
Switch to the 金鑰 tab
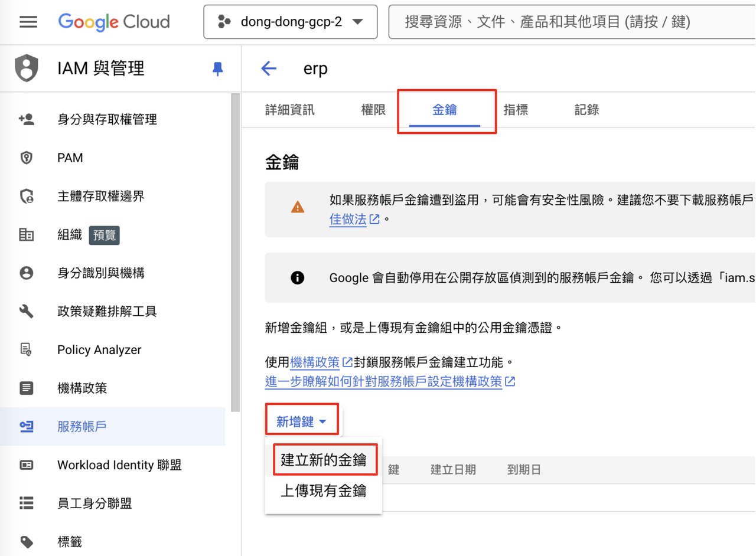coord(445,110)
